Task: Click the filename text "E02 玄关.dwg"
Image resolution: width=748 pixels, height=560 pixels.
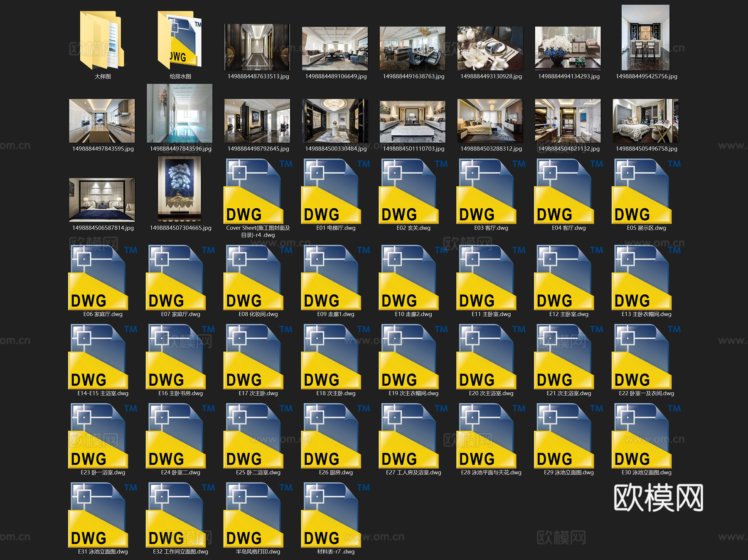Action: [x=413, y=228]
